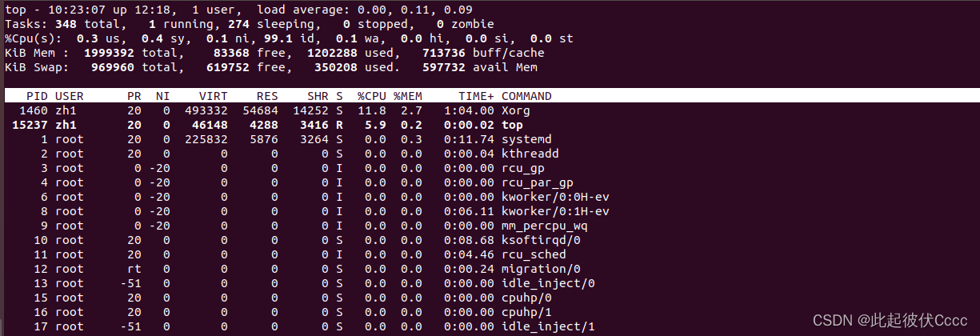Select the %MEM column header
The width and height of the screenshot is (980, 336).
(x=408, y=96)
